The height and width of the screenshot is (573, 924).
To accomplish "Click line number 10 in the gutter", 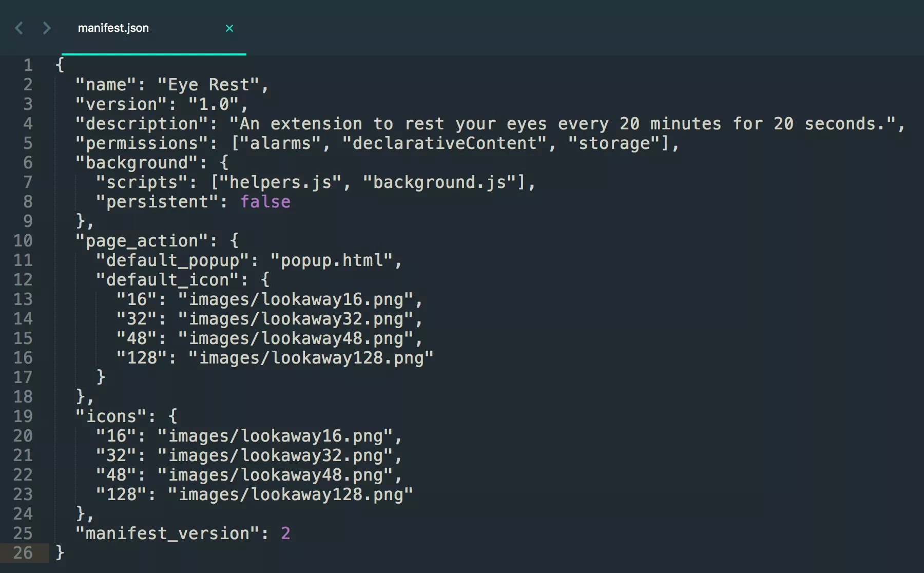I will point(23,241).
